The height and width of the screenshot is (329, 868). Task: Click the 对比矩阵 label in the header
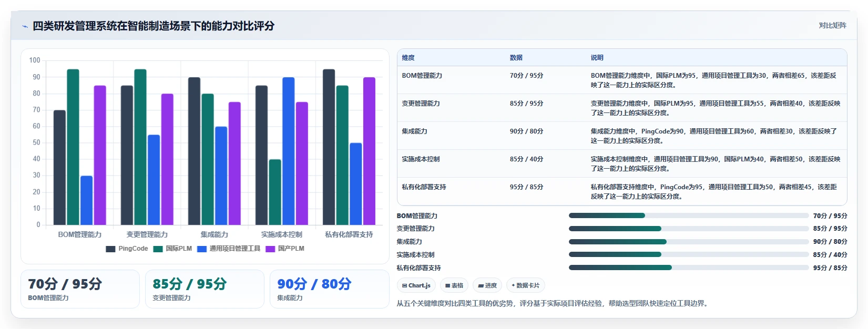click(832, 25)
